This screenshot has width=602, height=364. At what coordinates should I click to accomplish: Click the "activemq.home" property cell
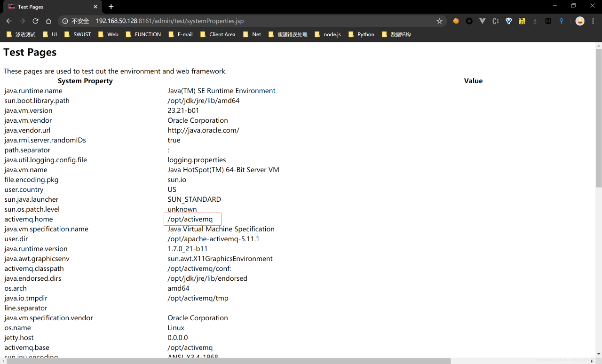click(29, 219)
